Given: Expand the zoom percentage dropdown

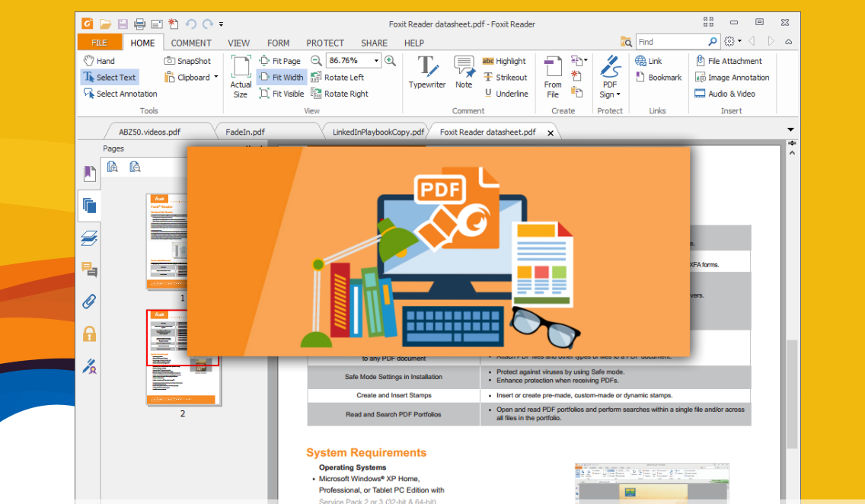Looking at the screenshot, I should click(x=376, y=61).
